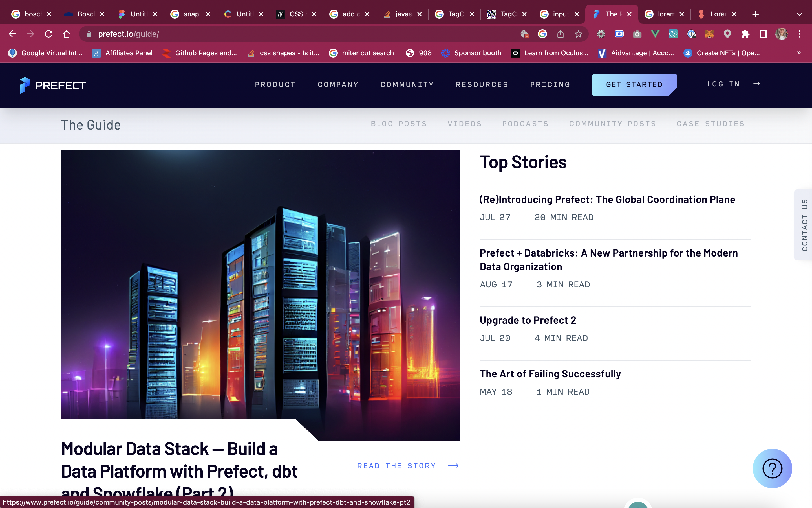The height and width of the screenshot is (508, 812).
Task: Close the active The P tab
Action: (x=629, y=14)
